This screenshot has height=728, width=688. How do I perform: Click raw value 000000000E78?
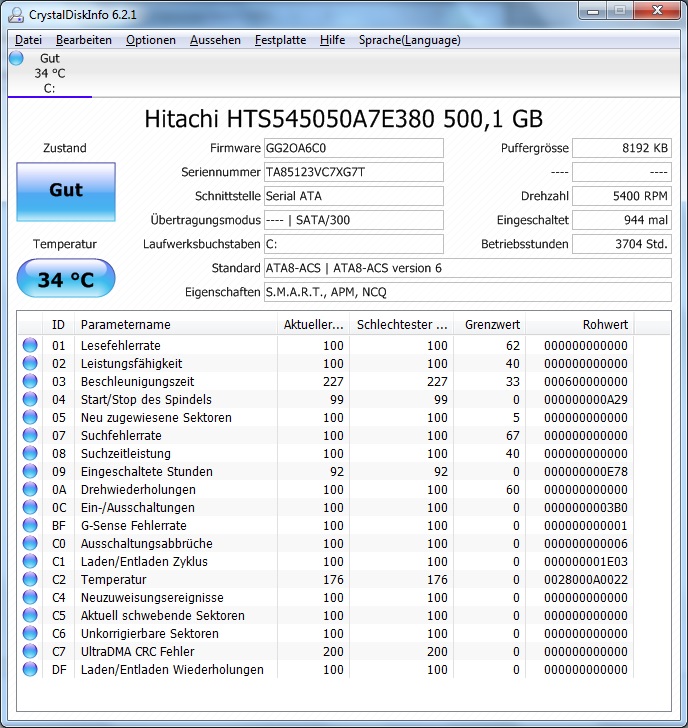(586, 471)
